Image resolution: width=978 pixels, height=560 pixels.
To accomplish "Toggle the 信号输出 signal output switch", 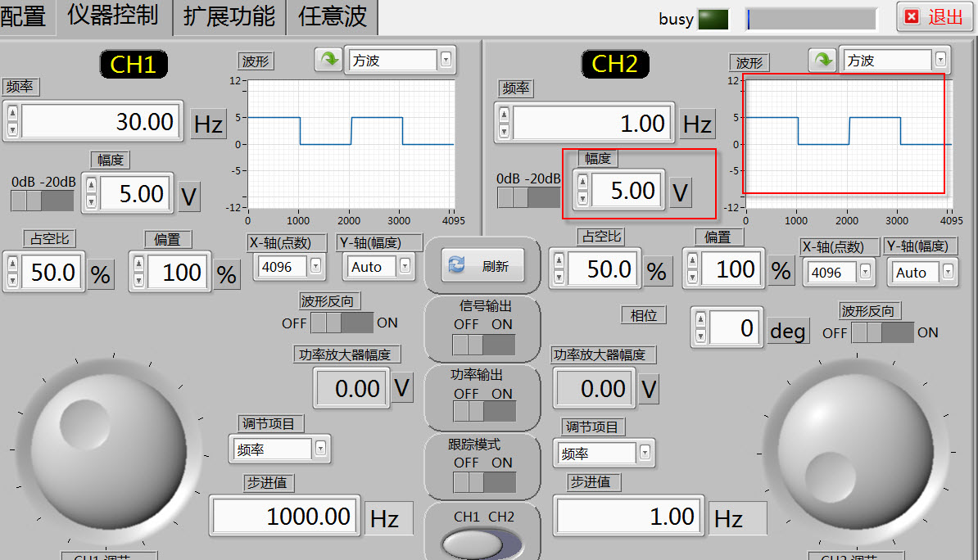I will (483, 344).
